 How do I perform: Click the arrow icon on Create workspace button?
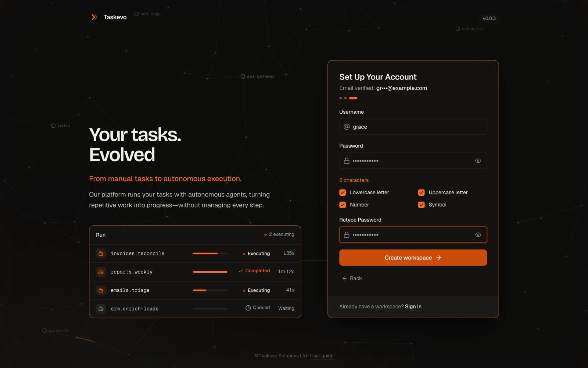(438, 258)
